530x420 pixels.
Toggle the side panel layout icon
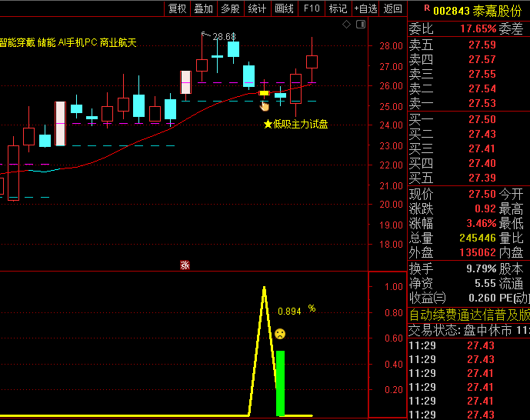pyautogui.click(x=361, y=25)
